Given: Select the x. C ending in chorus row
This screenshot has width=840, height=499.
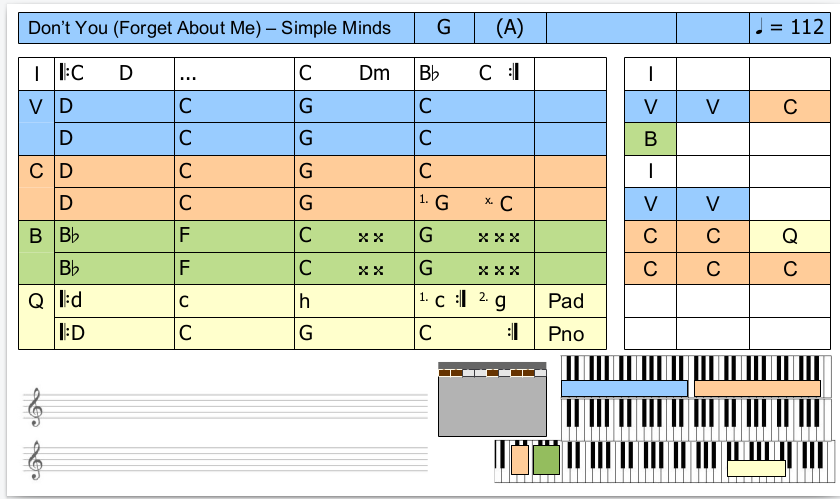Looking at the screenshot, I should pos(499,203).
